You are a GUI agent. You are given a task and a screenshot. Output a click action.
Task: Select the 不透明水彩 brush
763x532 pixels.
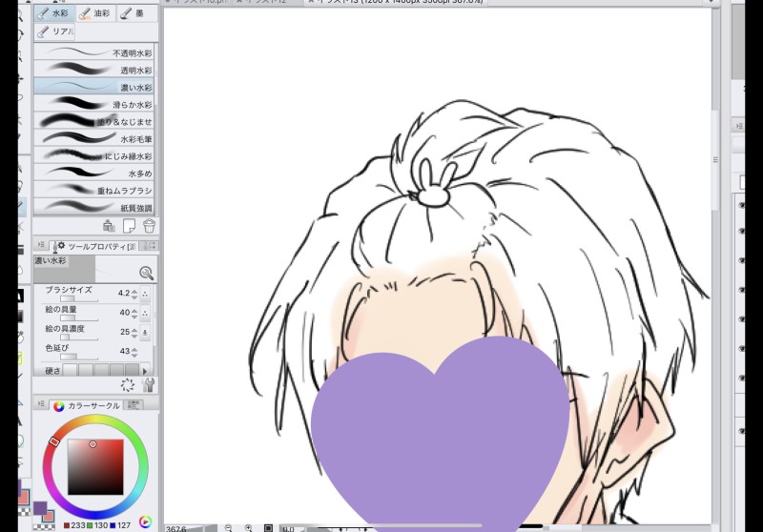click(x=93, y=52)
